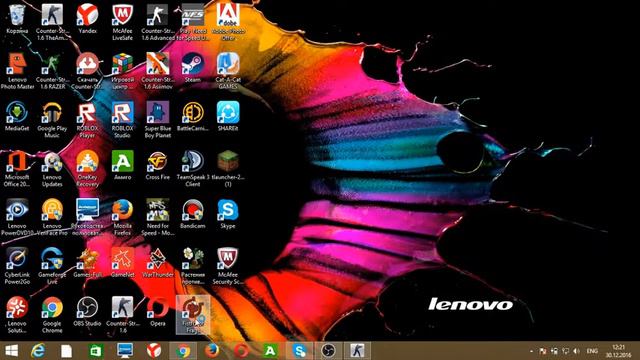Change the ENG input language
This screenshot has width=640, height=360.
click(x=592, y=351)
